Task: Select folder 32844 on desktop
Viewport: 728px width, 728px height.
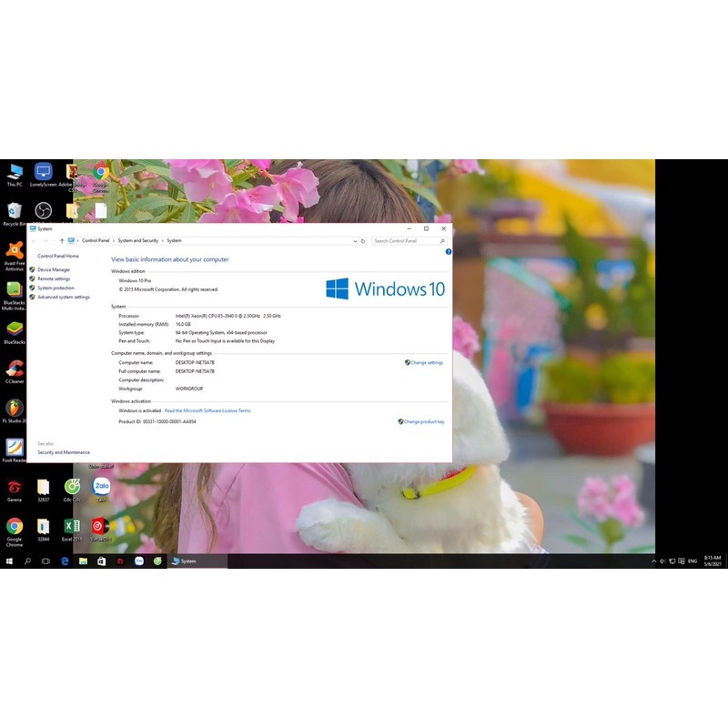Action: pyautogui.click(x=43, y=530)
